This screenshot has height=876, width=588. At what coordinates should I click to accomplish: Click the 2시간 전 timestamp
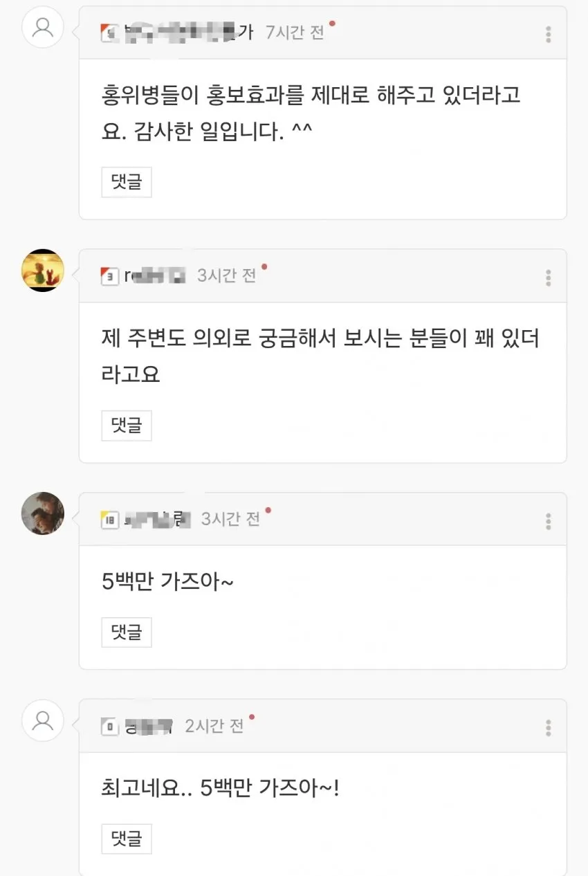(214, 726)
